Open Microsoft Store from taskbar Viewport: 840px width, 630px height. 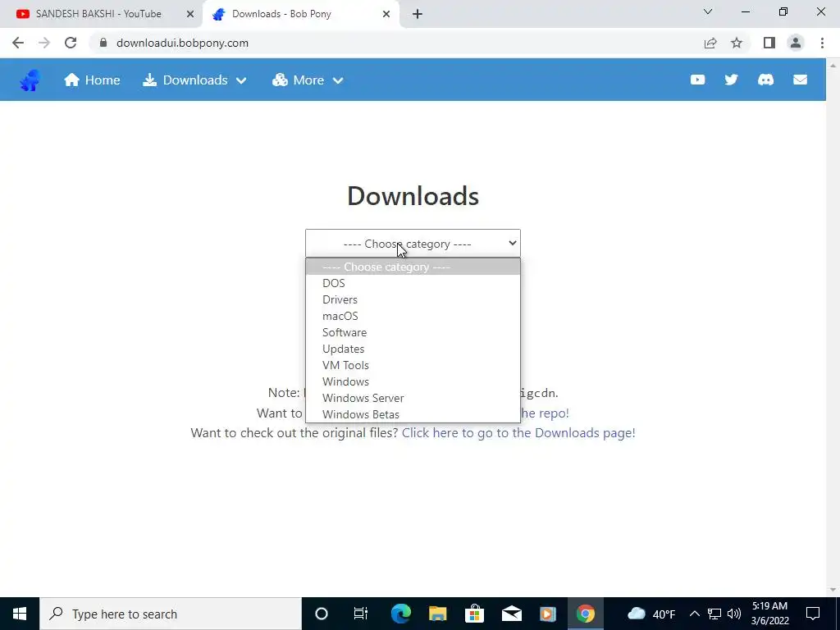tap(475, 614)
